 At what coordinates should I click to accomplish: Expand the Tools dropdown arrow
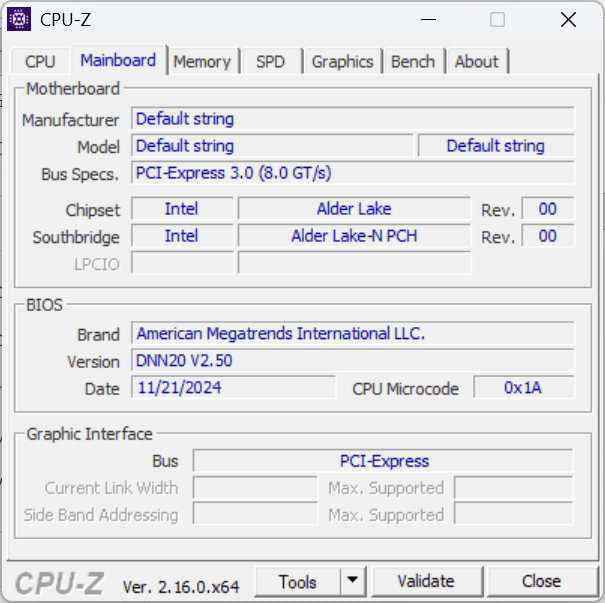point(353,581)
